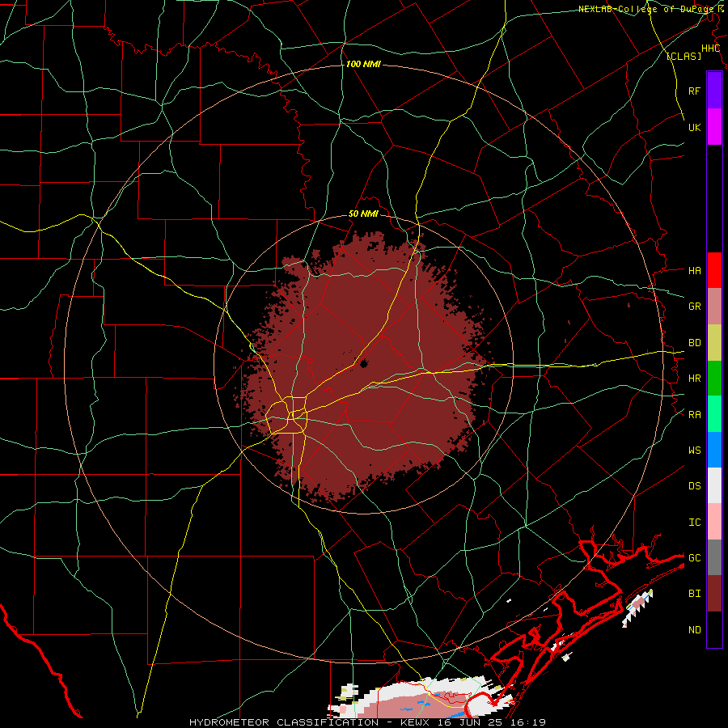Click the UK legend label
Image resolution: width=728 pixels, height=728 pixels.
tap(694, 127)
